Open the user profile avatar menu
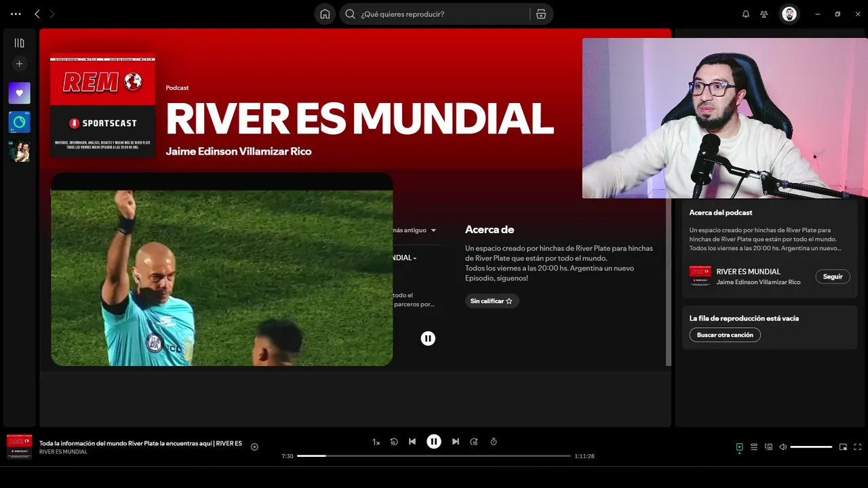This screenshot has height=488, width=868. (x=789, y=14)
